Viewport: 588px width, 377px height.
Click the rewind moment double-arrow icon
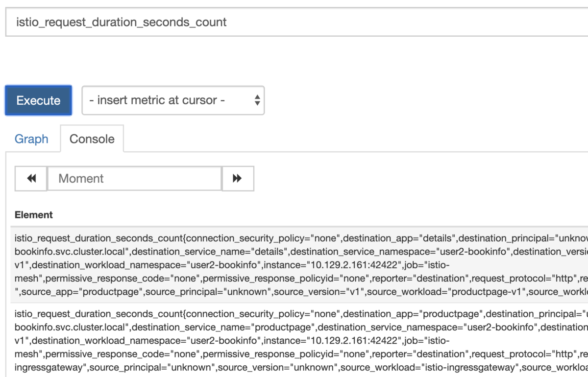pos(31,179)
